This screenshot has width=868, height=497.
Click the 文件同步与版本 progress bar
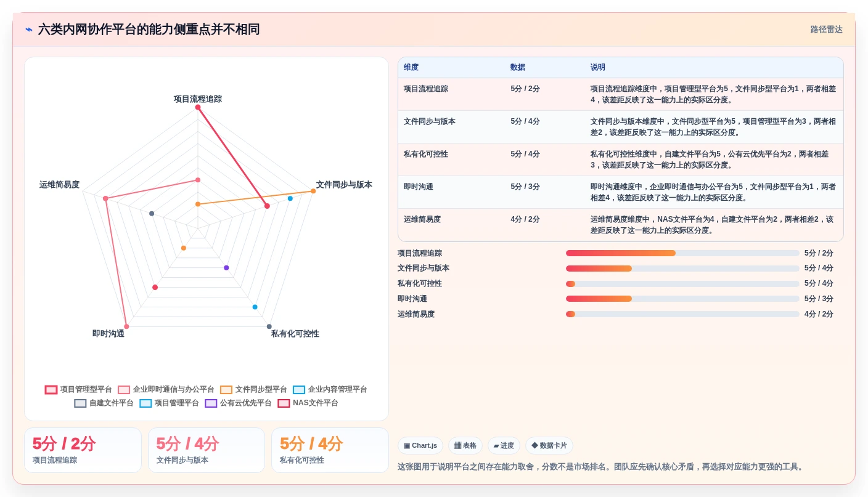[682, 269]
